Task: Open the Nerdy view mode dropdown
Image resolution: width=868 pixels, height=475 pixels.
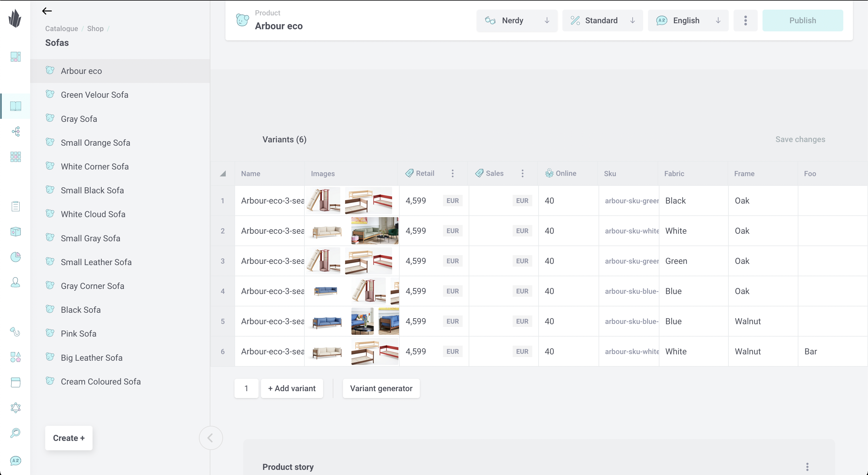Action: click(x=517, y=21)
